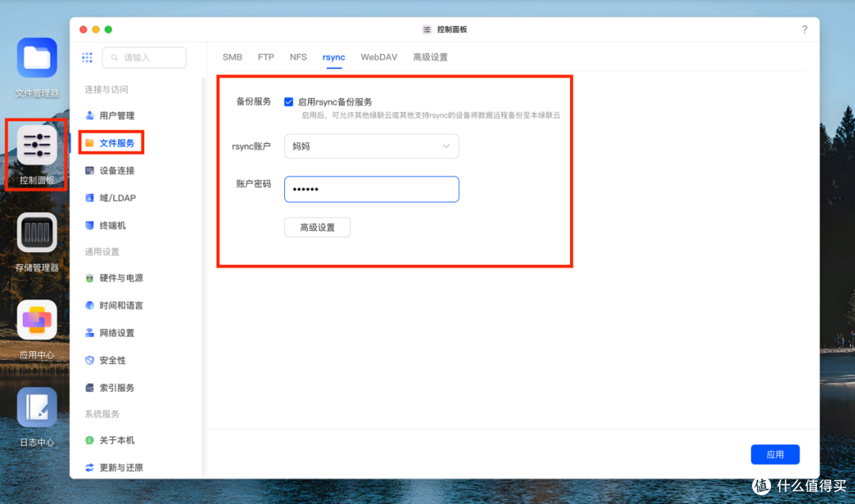This screenshot has height=504, width=855.
Task: Select the rsync tab
Action: (334, 57)
